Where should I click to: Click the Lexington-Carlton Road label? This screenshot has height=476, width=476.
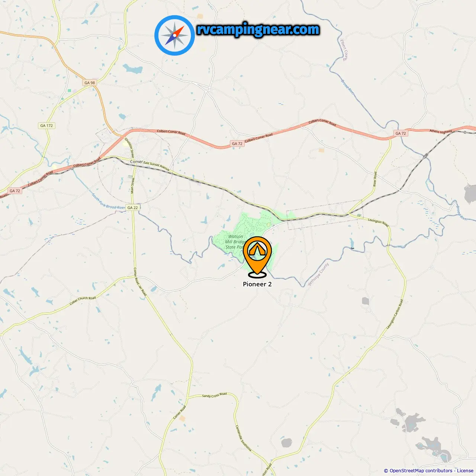point(395,314)
